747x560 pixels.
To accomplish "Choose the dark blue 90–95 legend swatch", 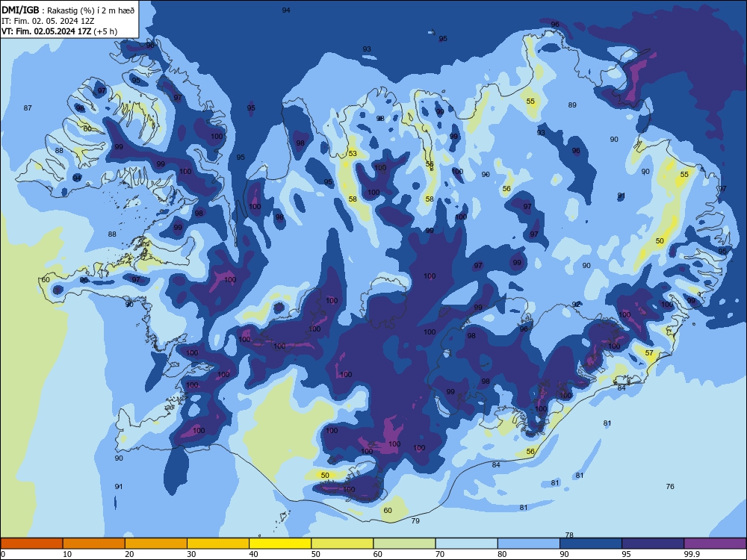I will point(591,544).
